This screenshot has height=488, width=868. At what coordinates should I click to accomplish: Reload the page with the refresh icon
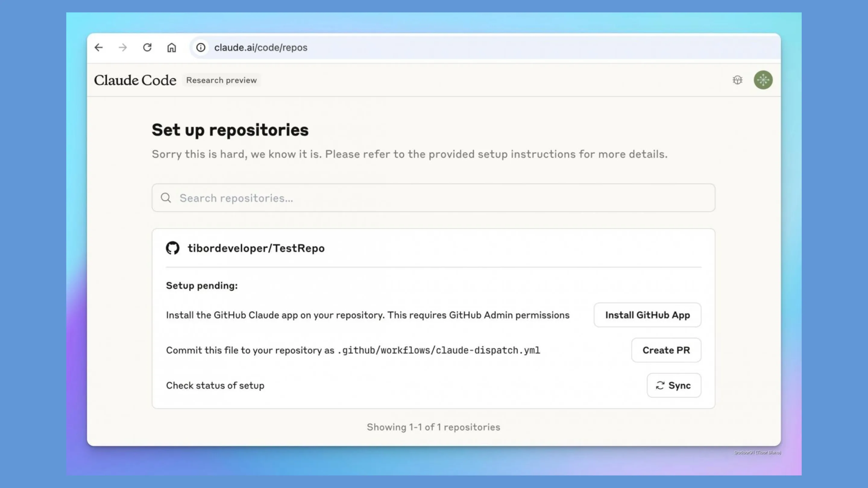coord(147,48)
